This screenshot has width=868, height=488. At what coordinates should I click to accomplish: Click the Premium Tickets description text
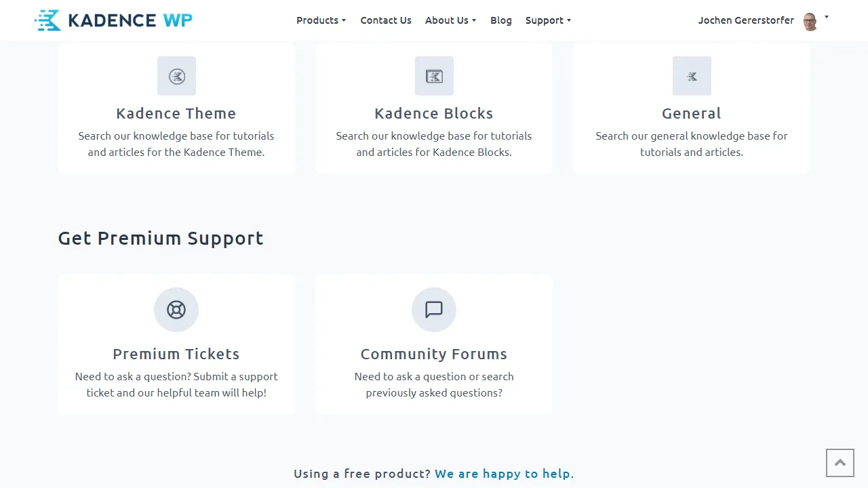click(x=176, y=384)
